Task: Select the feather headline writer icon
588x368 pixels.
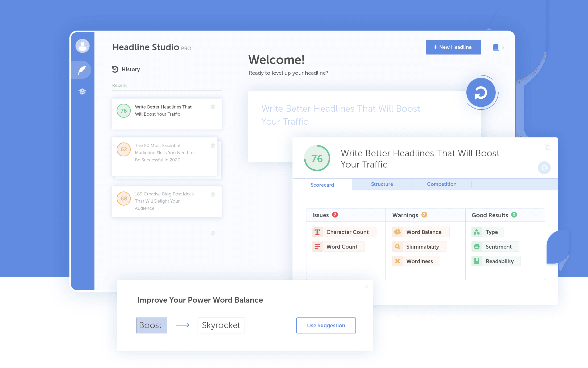Action: pyautogui.click(x=82, y=70)
